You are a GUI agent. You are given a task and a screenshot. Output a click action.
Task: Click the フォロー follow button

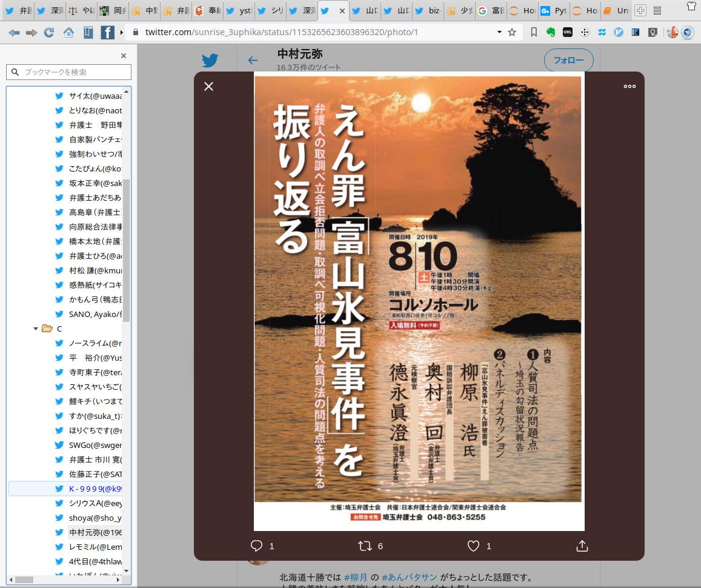[x=569, y=60]
